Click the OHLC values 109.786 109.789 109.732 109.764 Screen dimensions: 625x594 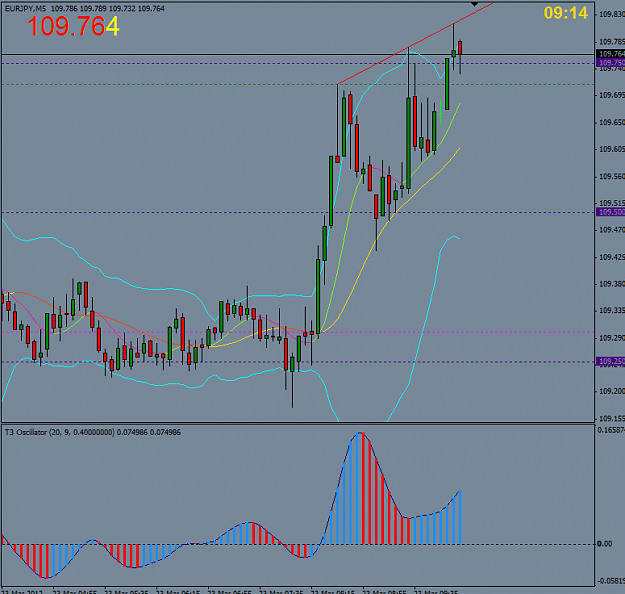coord(108,8)
